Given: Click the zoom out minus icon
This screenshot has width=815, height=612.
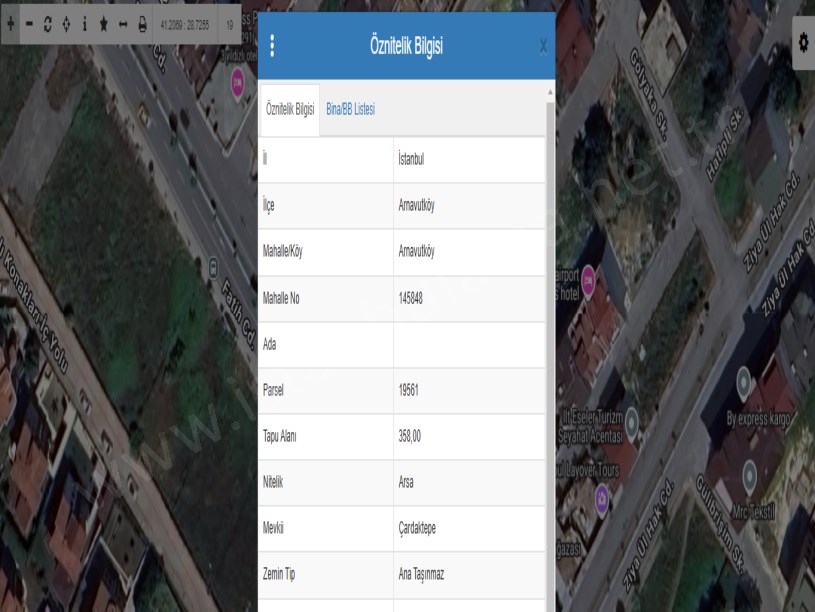Looking at the screenshot, I should click(29, 23).
